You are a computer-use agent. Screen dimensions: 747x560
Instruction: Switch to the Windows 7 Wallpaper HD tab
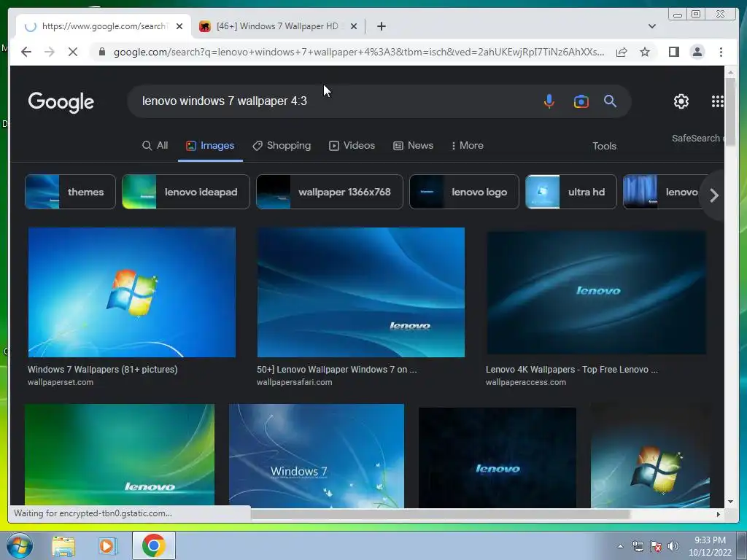click(x=278, y=26)
